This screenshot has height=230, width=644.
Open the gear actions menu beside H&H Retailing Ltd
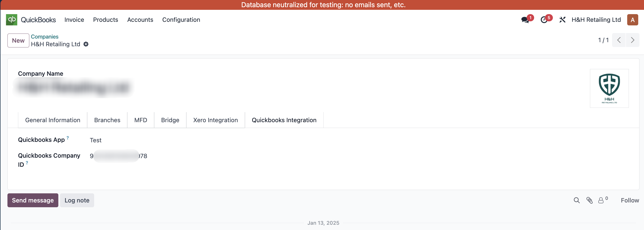click(86, 44)
